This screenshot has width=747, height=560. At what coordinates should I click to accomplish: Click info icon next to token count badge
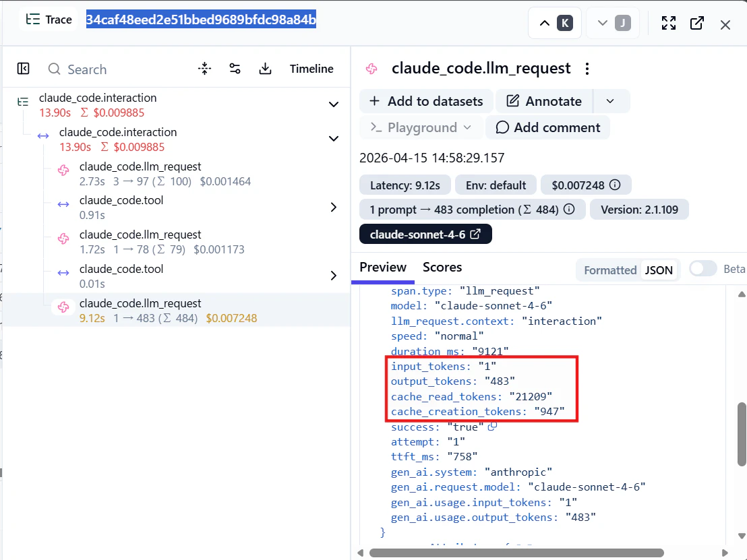coord(569,209)
